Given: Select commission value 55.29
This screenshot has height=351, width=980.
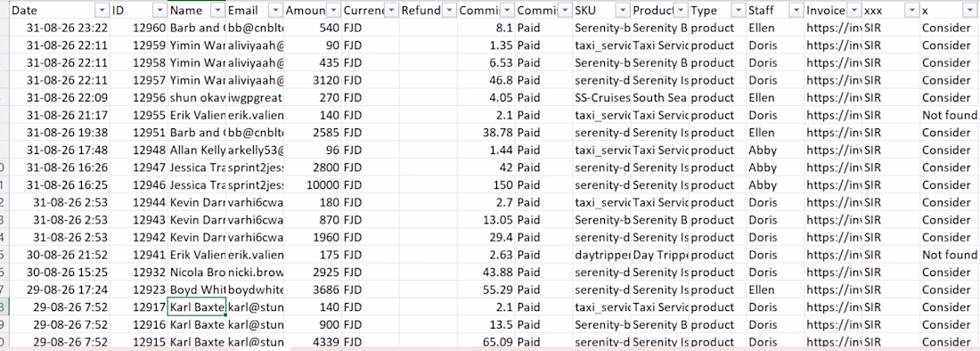Looking at the screenshot, I should (x=486, y=290).
